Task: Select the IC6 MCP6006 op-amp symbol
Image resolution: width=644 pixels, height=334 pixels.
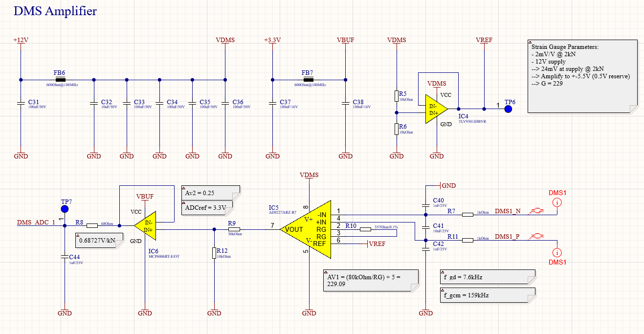Action: [146, 225]
